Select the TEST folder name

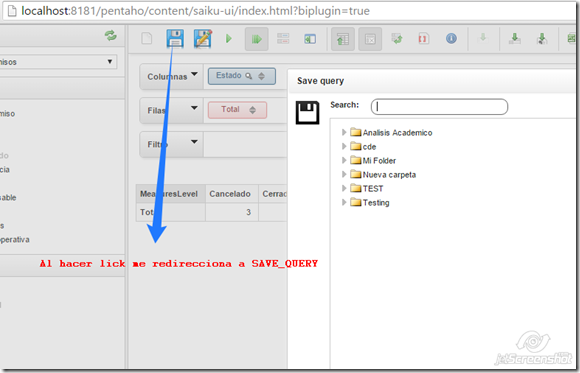(x=373, y=189)
